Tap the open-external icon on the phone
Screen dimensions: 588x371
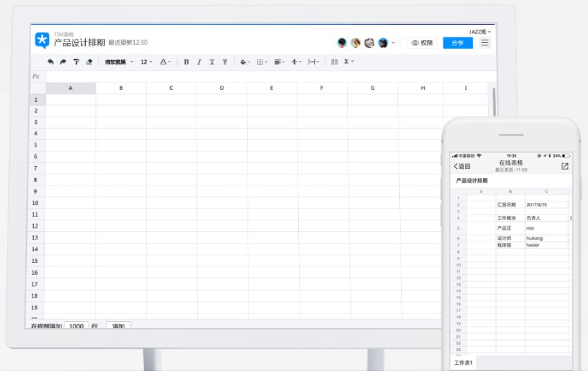pyautogui.click(x=564, y=166)
